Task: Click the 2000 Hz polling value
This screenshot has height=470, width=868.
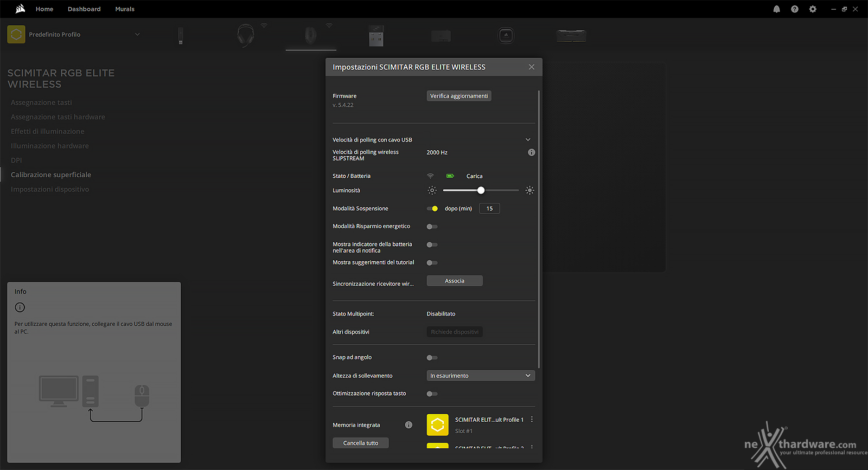Action: click(x=437, y=152)
